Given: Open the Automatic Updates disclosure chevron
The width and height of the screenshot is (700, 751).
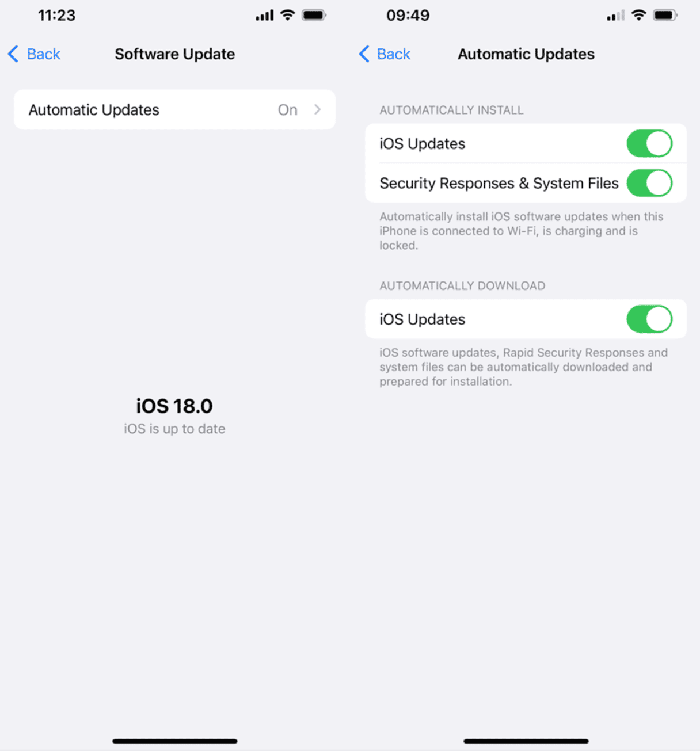Looking at the screenshot, I should (317, 109).
